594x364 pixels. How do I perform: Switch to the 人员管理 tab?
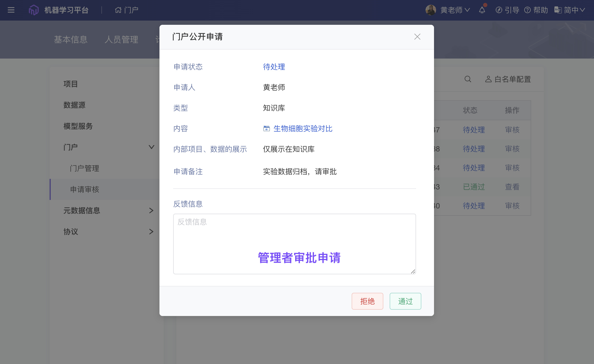click(121, 39)
